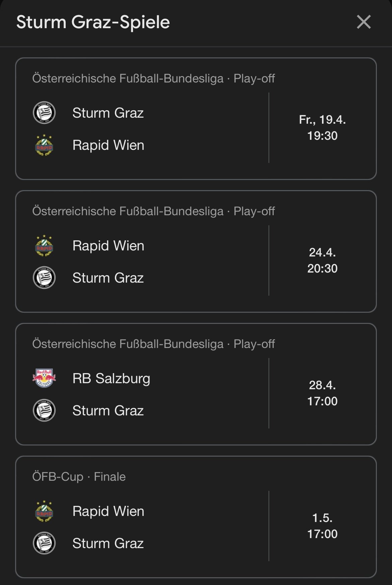This screenshot has width=392, height=585.
Task: Select Rapid Wien name in 24.4. match card
Action: [108, 246]
